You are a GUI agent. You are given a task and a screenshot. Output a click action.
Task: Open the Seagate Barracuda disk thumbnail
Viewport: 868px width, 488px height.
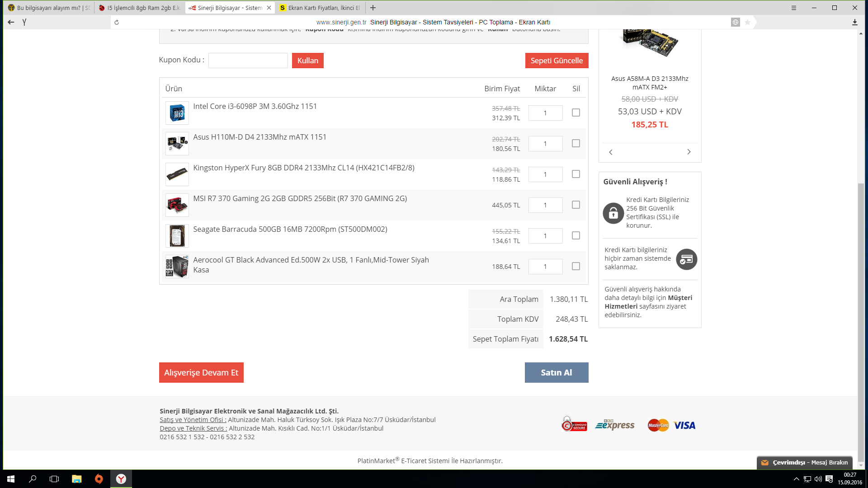pos(177,236)
